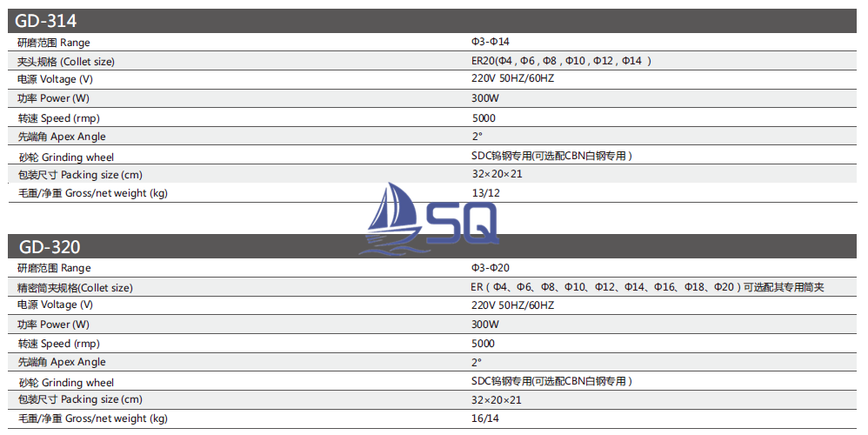
Task: Click the SQ sailboat logo watermark
Action: (430, 219)
